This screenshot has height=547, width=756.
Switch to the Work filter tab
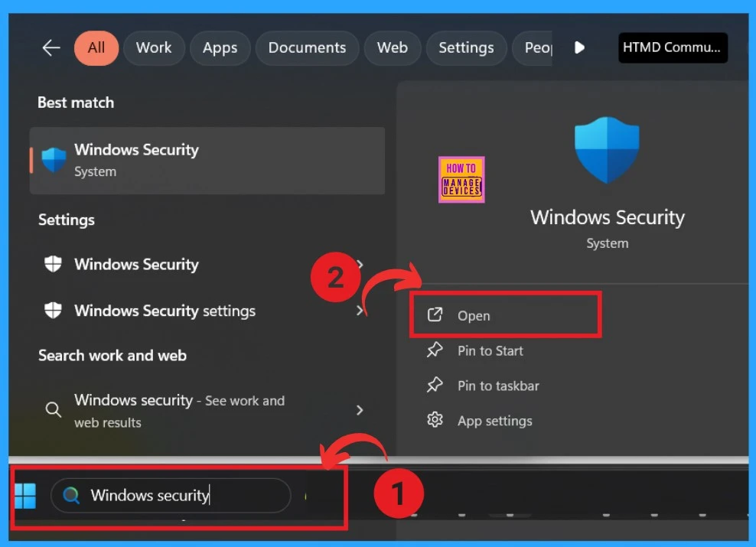154,47
